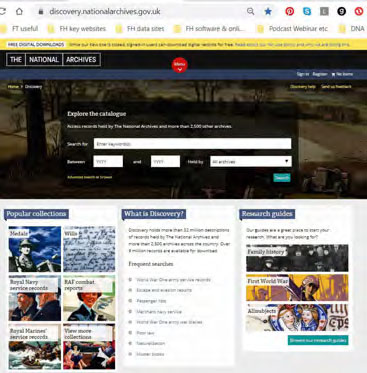The width and height of the screenshot is (367, 373).
Task: Open the Family history research guide
Action: pyautogui.click(x=297, y=258)
